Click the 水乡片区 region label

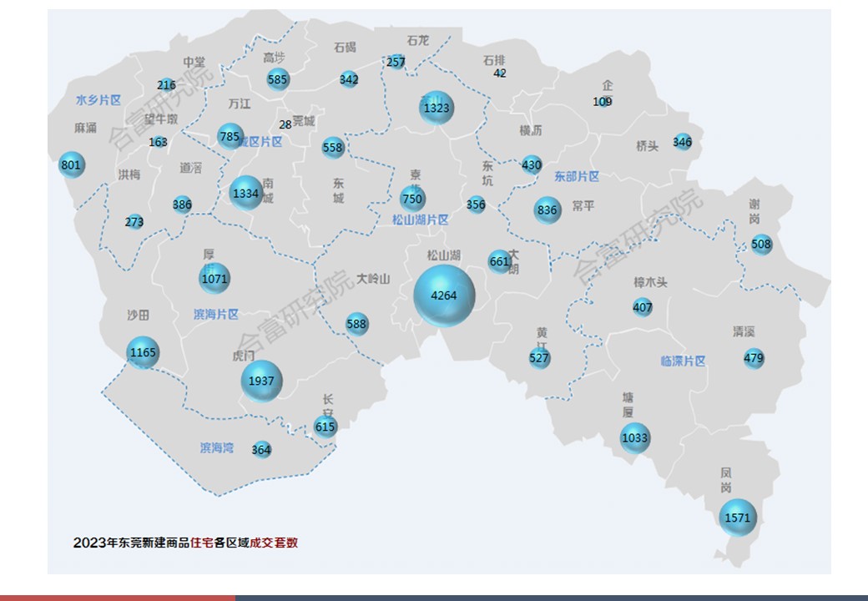pyautogui.click(x=98, y=100)
